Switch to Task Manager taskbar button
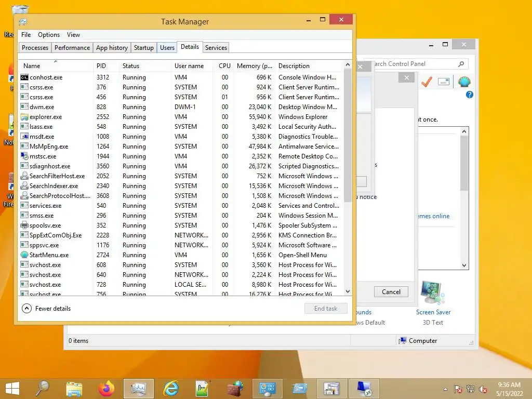Viewport: 532px width, 399px height. point(138,389)
